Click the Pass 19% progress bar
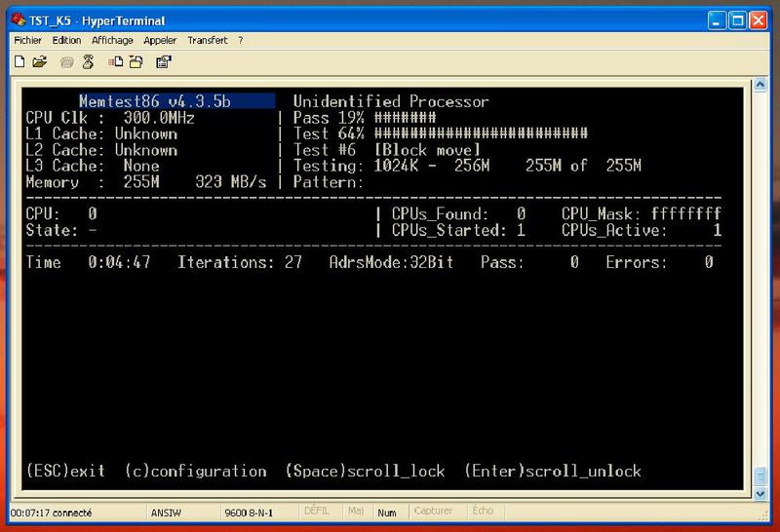Screen dimensions: 780x532 405,118
